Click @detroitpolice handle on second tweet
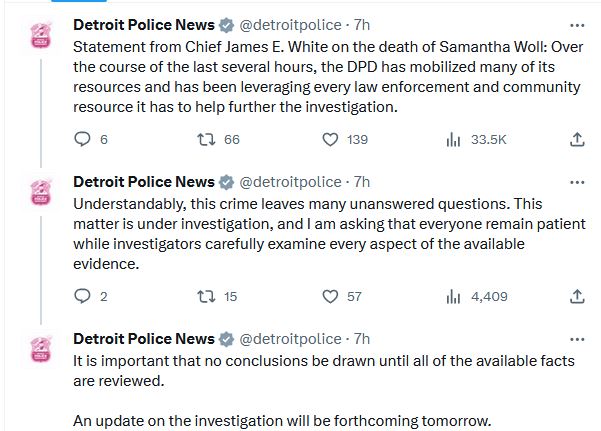Screen dimensions: 601x431 [291, 182]
